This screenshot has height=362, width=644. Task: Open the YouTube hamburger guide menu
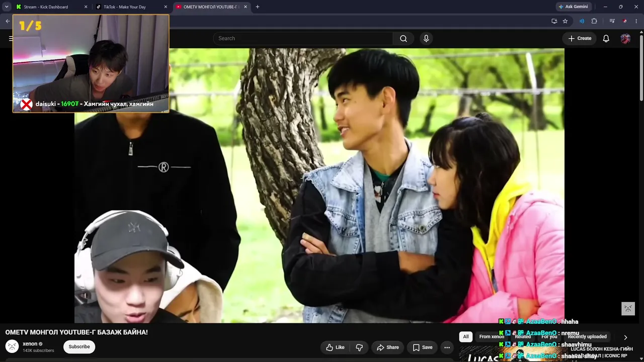[x=11, y=38]
